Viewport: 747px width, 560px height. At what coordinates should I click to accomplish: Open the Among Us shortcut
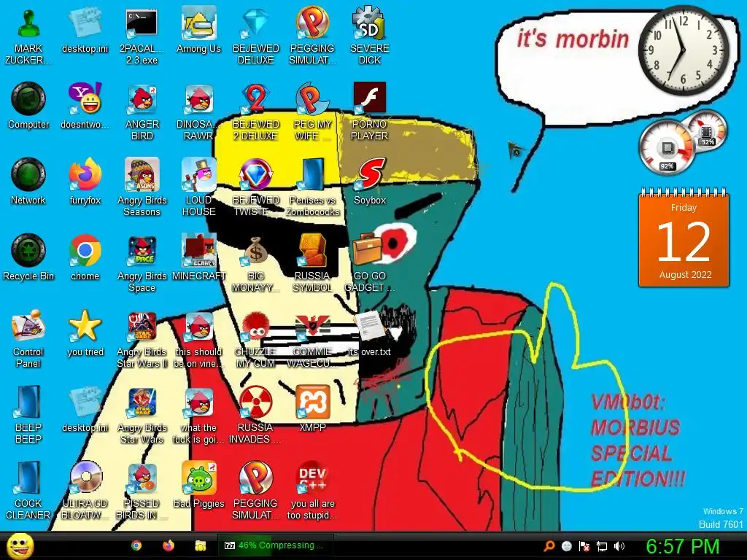[198, 31]
